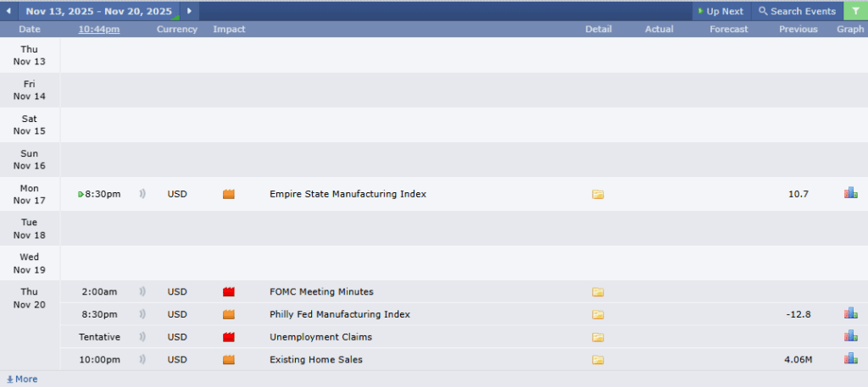Open graph for Philly Fed Manufacturing Index

850,314
